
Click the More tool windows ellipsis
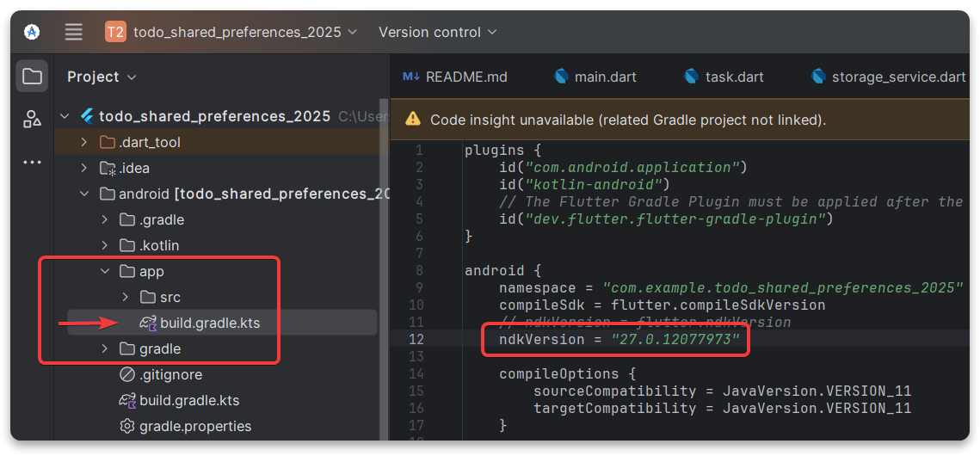(32, 162)
